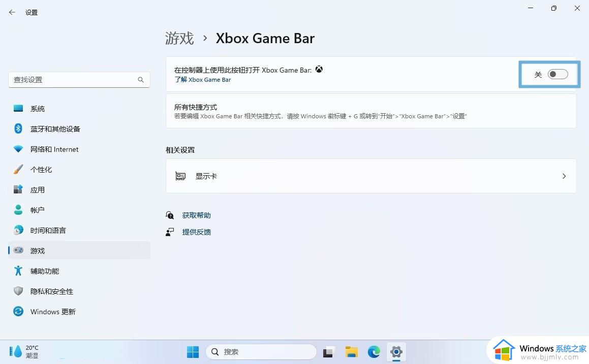Click the graphics card icon beside 显示卡
This screenshot has height=364, width=589.
click(x=180, y=176)
